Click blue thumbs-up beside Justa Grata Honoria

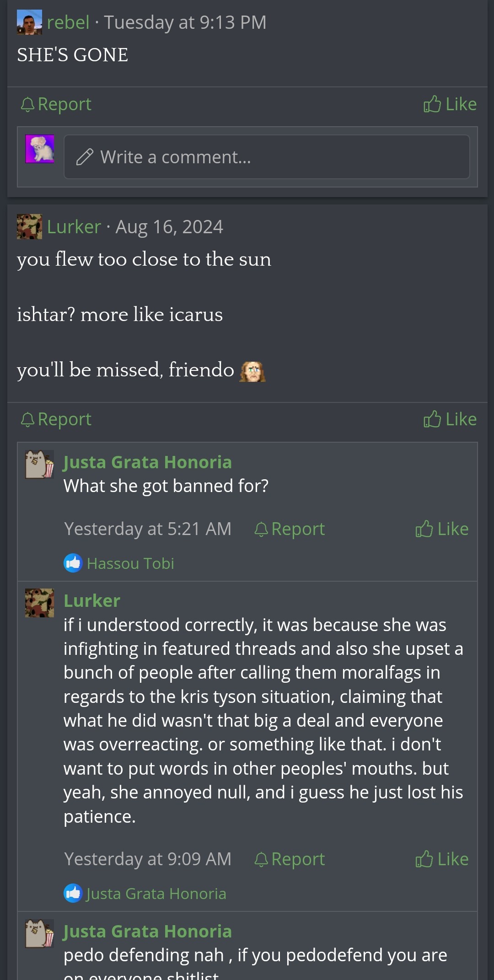point(73,893)
